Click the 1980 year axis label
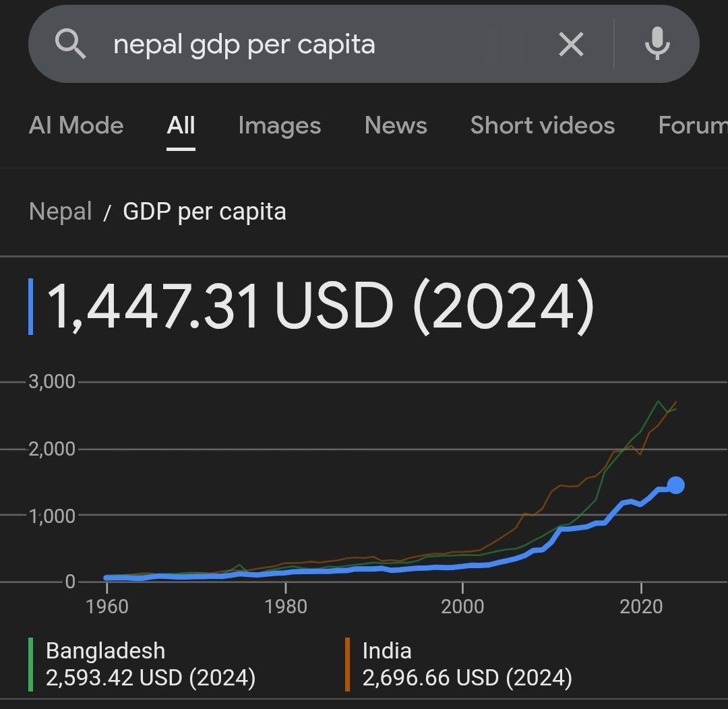This screenshot has width=728, height=709. point(286,607)
